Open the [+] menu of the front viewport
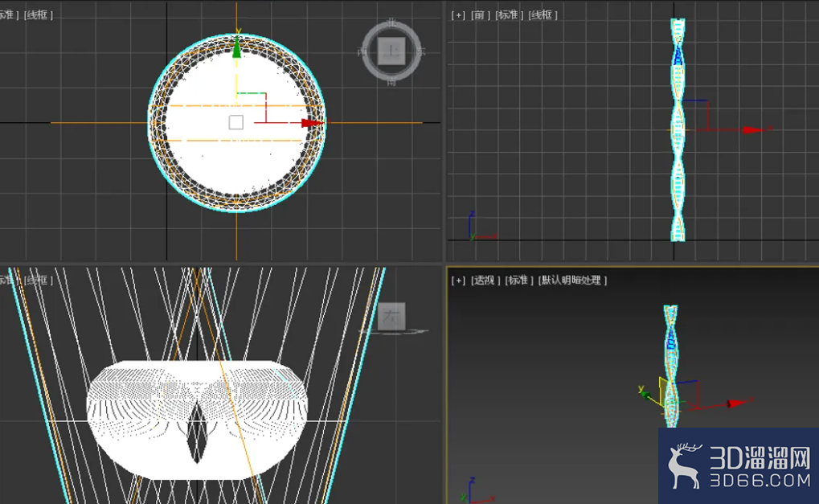819x504 pixels. (x=458, y=15)
